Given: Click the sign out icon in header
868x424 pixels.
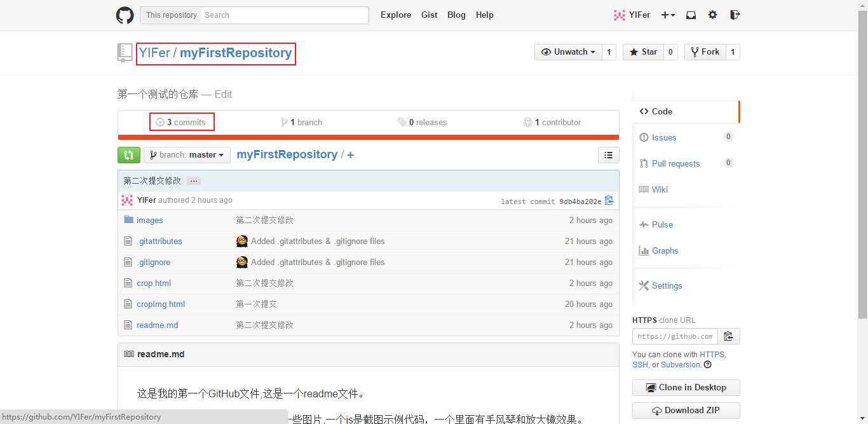Looking at the screenshot, I should pos(735,15).
